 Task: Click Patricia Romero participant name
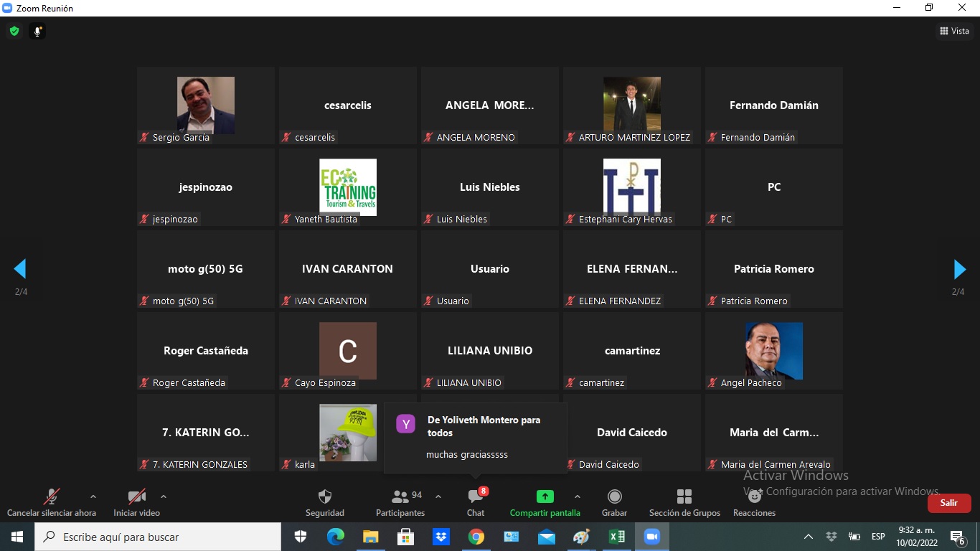coord(774,269)
